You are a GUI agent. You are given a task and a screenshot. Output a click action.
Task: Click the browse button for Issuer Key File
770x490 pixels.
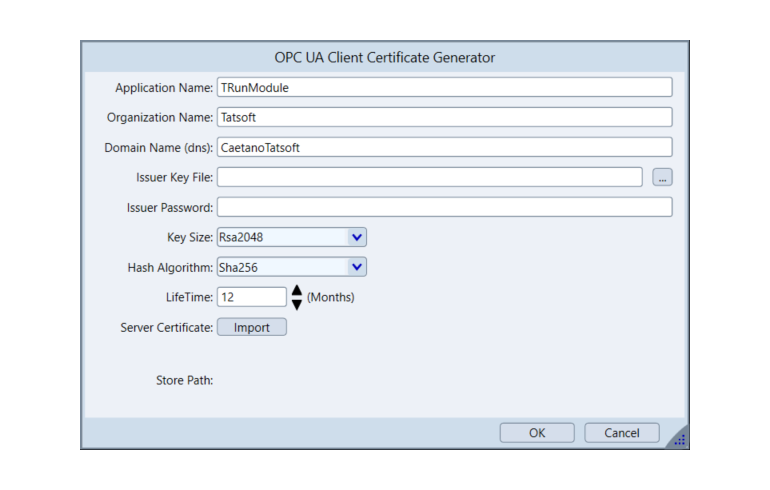(661, 177)
